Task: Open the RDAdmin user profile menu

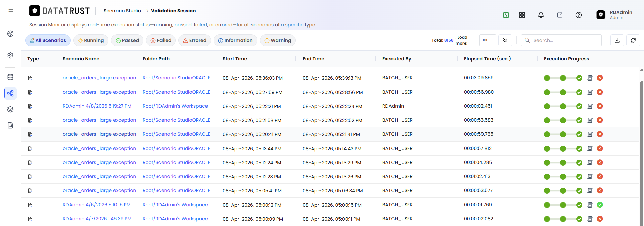Action: 614,15
